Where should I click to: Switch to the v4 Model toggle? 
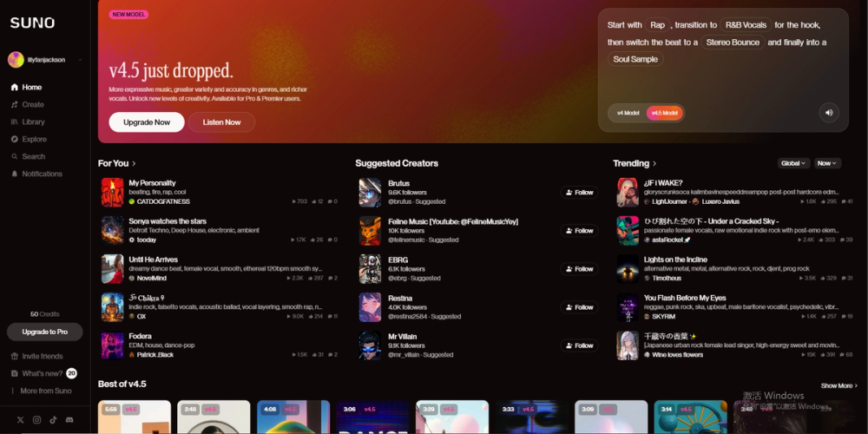click(628, 113)
